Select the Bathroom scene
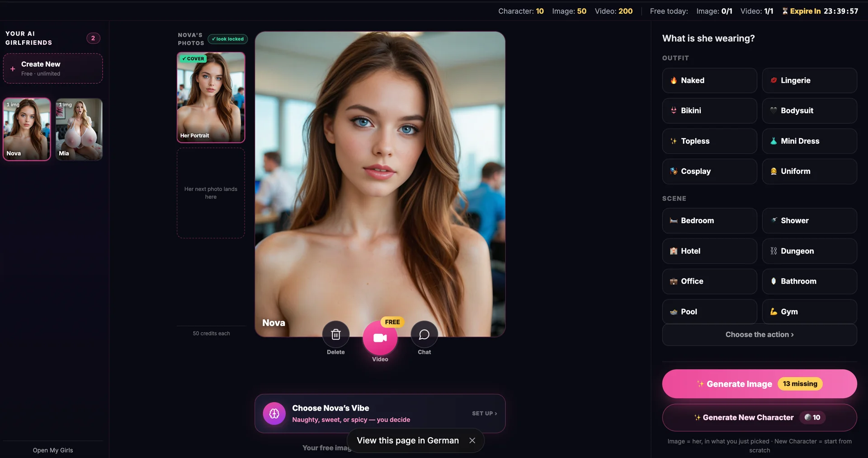Viewport: 868px width, 458px height. (x=809, y=281)
